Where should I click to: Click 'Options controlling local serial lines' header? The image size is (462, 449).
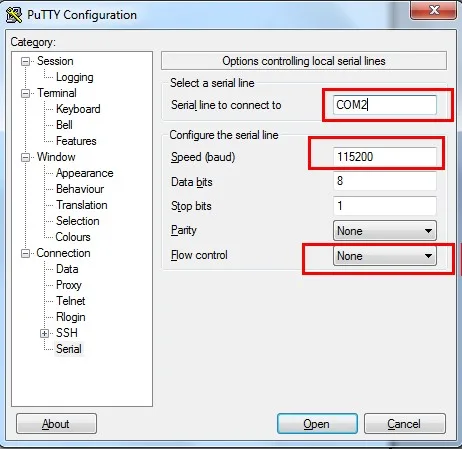point(304,61)
